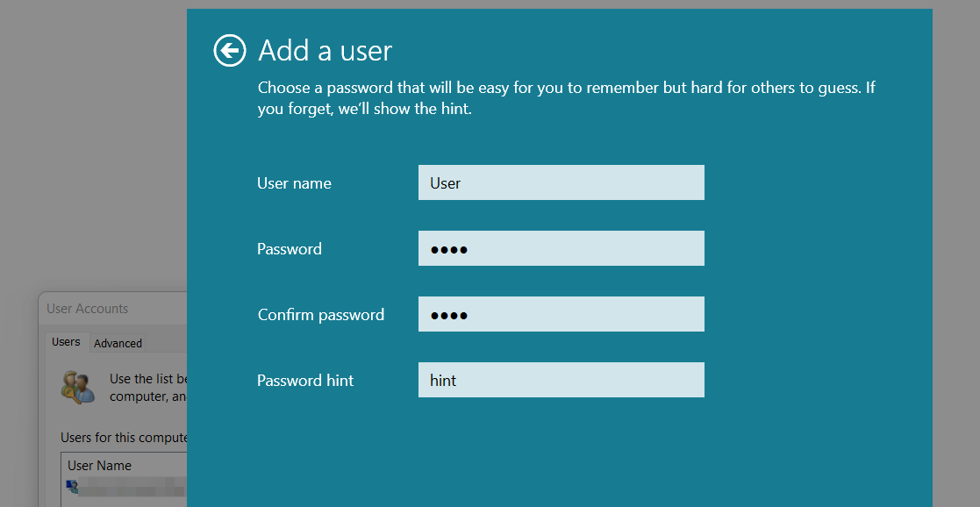
Task: Focus the Confirm password input field
Action: coord(562,314)
